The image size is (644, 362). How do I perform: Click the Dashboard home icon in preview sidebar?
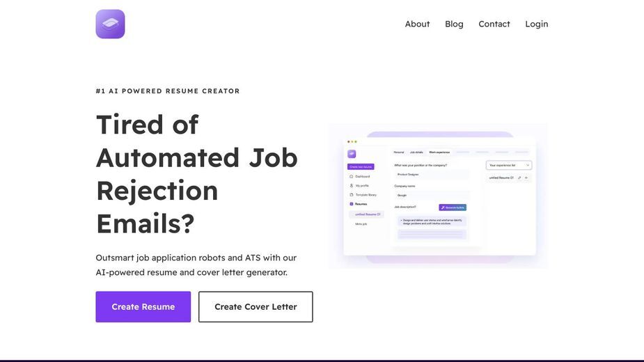coord(351,176)
